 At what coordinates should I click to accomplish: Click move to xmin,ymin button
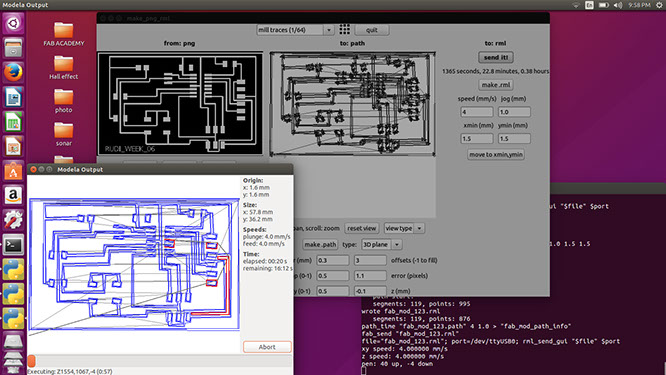[x=496, y=154]
